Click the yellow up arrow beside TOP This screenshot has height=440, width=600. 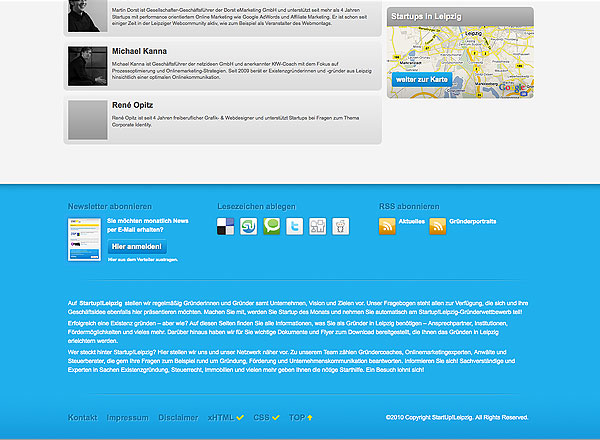(x=310, y=417)
